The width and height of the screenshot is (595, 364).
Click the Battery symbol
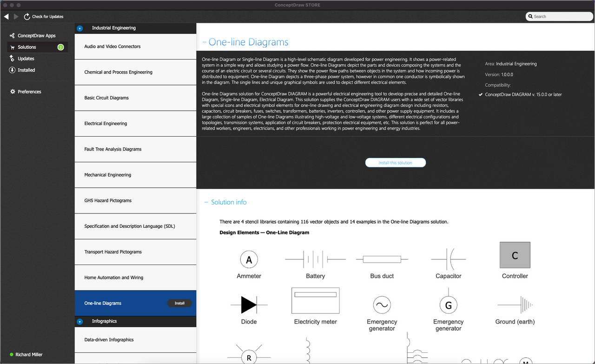tap(315, 259)
